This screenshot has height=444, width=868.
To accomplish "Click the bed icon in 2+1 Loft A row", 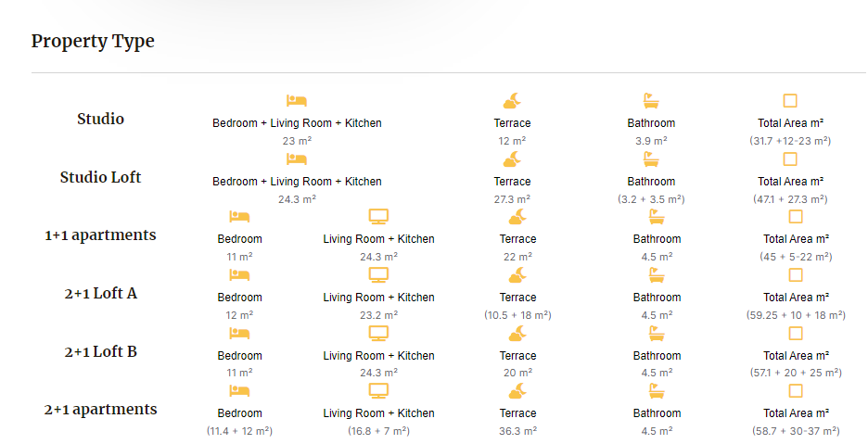I will pos(239,275).
